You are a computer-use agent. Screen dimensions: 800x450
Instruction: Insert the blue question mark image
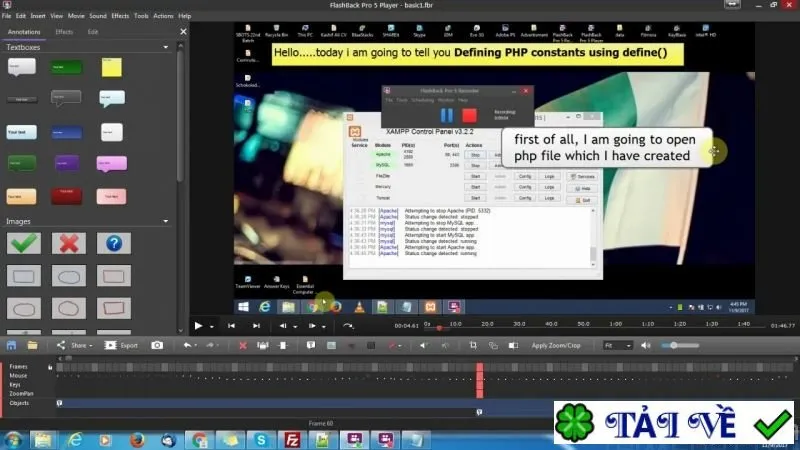[x=114, y=243]
